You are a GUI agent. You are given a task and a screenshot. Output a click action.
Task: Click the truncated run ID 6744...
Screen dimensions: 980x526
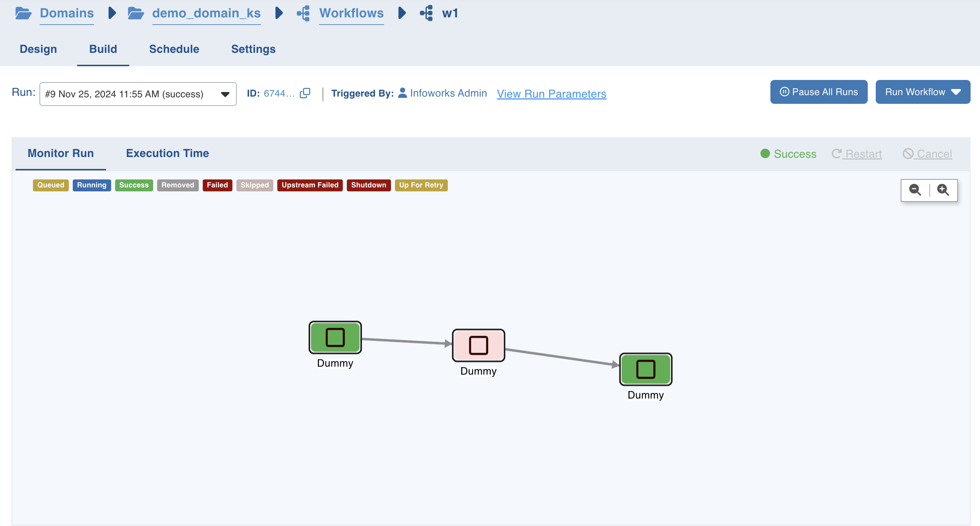[x=279, y=93]
